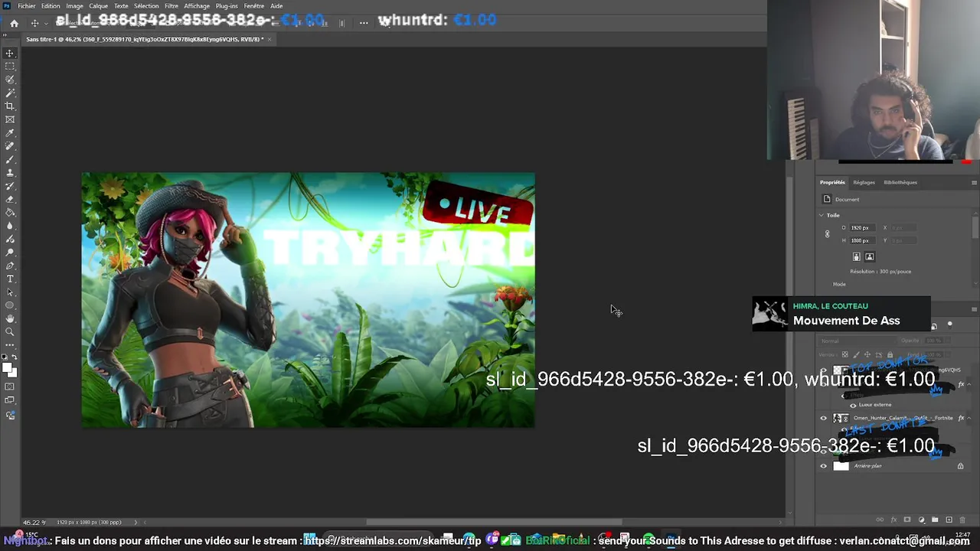This screenshot has width=980, height=551.
Task: Select the History Brush tool
Action: 10,186
